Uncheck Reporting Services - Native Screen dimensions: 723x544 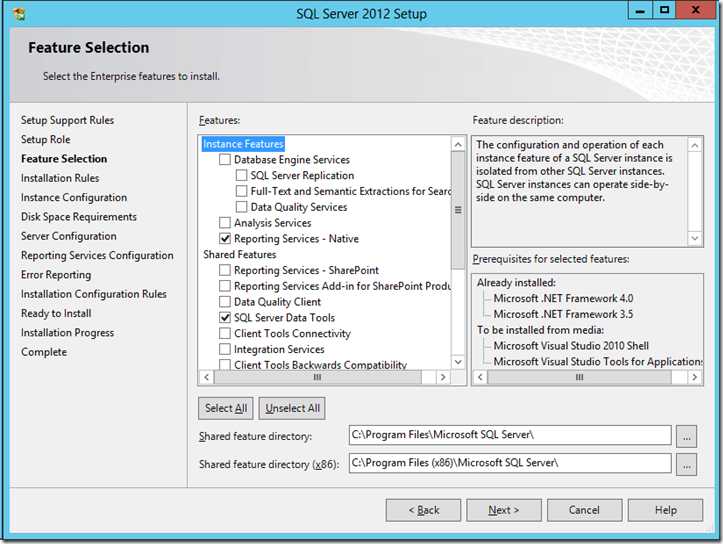click(225, 238)
